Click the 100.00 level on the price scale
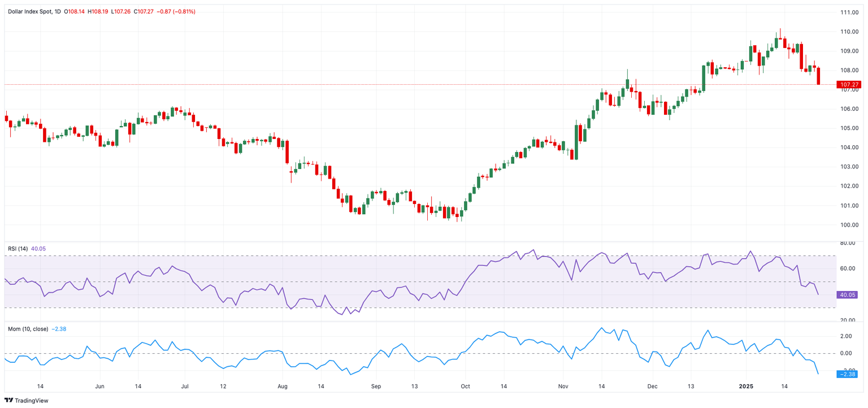 849,225
